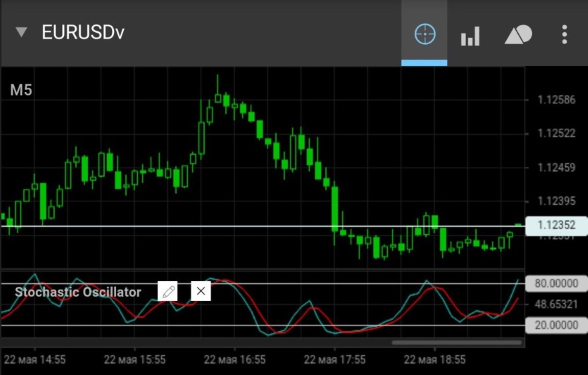Click the 48.65321 stochastic value

click(557, 304)
